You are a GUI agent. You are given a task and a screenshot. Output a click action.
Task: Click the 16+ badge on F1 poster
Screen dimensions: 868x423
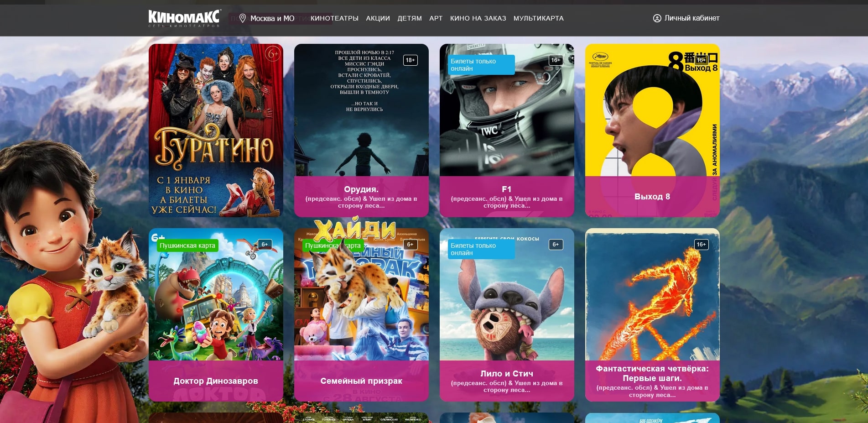coord(556,60)
